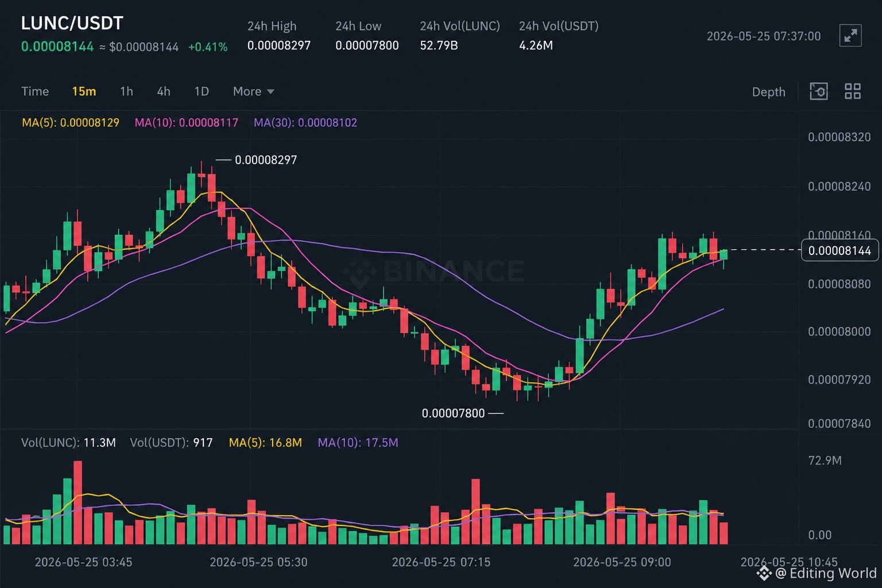This screenshot has height=588, width=882.
Task: Click the 0.00008000 price axis label
Action: [839, 331]
